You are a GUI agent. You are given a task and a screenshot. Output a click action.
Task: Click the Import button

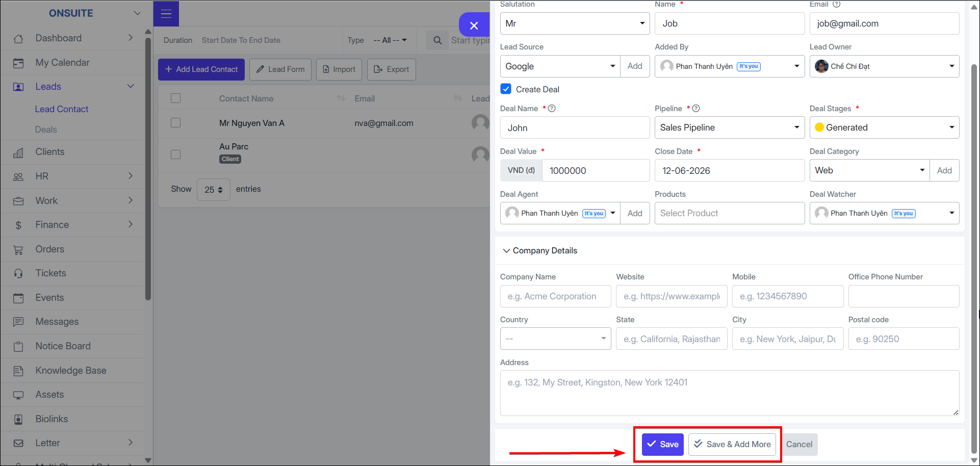coord(339,69)
